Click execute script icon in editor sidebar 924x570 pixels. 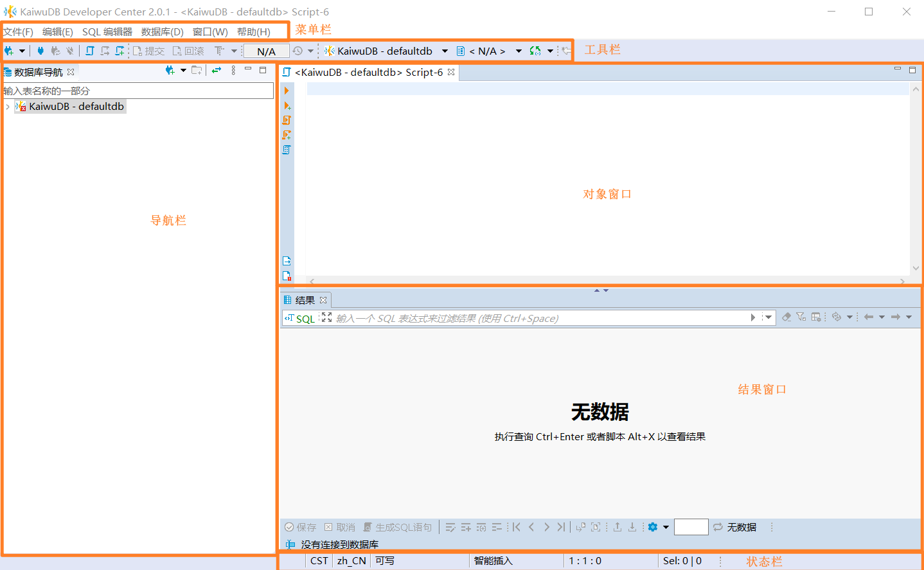pyautogui.click(x=287, y=120)
